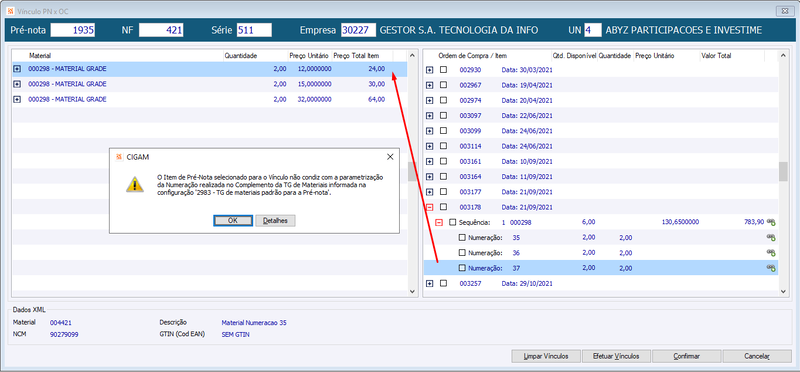Select order number 003114

pos(469,146)
